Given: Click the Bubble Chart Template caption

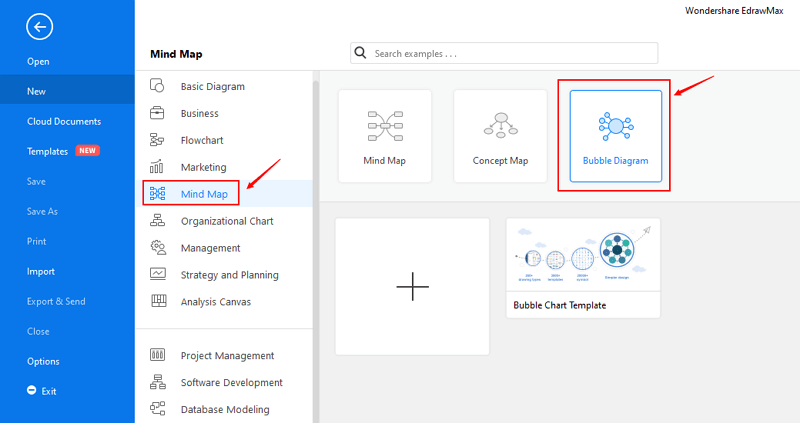Looking at the screenshot, I should [560, 305].
